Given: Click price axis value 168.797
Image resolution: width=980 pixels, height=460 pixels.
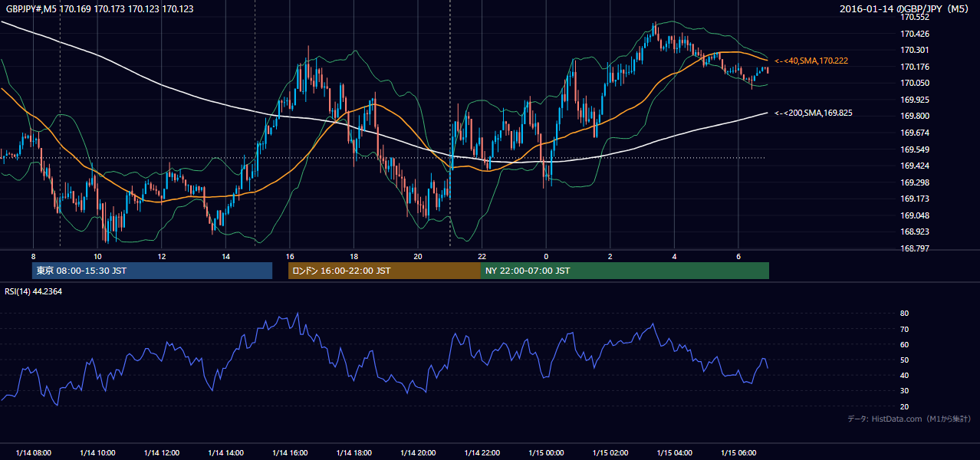Looking at the screenshot, I should [915, 248].
